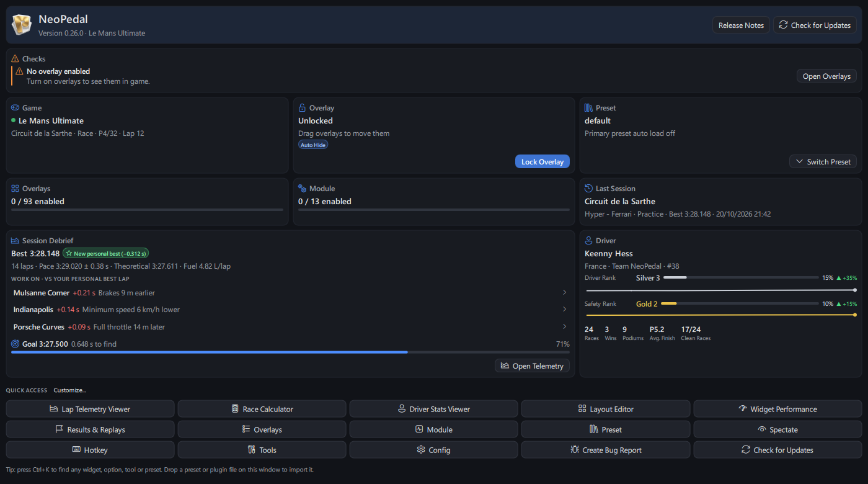Screen dimensions: 868x484
Task: Open the Switch Preset dropdown
Action: pos(823,161)
